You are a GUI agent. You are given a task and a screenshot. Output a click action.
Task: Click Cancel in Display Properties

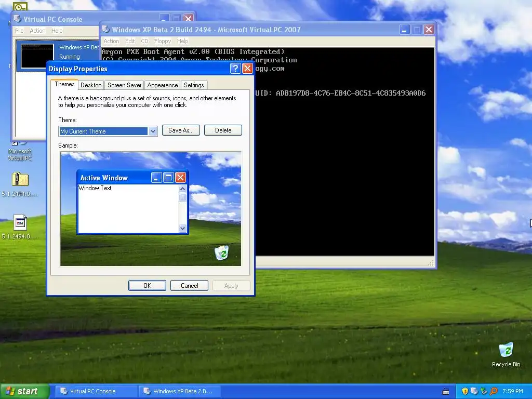pos(189,286)
